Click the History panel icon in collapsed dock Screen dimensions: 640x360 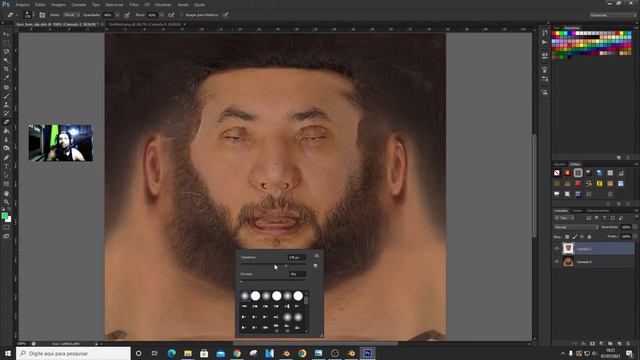pos(545,33)
